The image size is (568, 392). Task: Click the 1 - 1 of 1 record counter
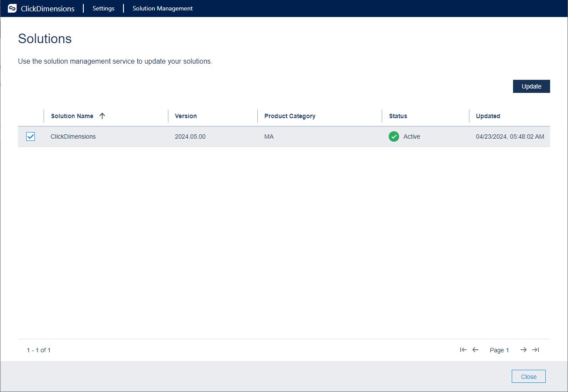[x=38, y=350]
